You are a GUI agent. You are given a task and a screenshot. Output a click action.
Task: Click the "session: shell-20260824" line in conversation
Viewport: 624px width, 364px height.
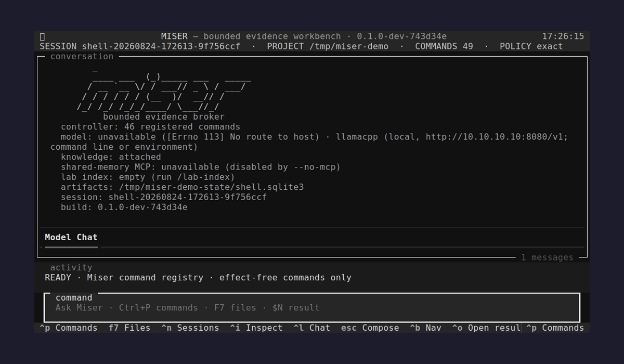[164, 197]
